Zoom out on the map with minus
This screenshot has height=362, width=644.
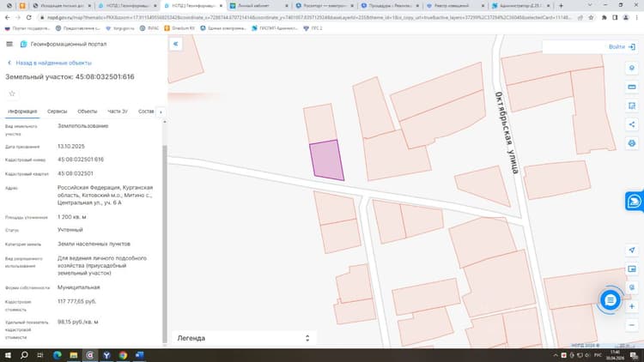pos(632,325)
